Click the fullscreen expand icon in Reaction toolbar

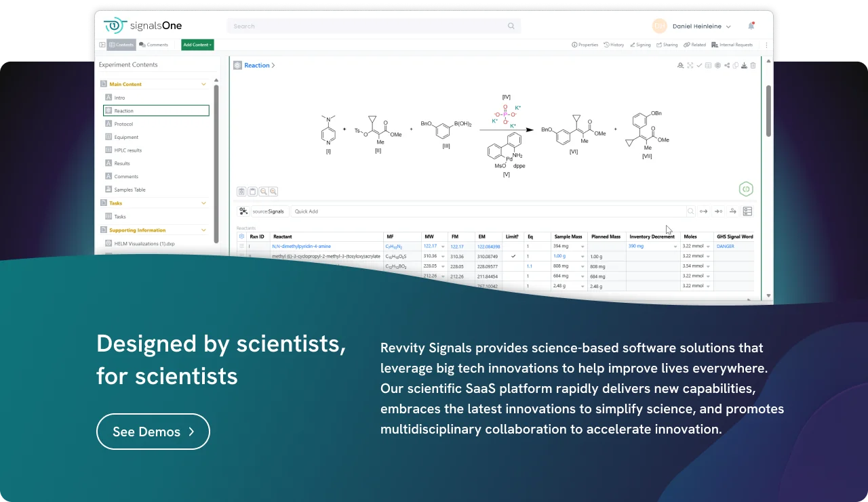[x=690, y=66]
